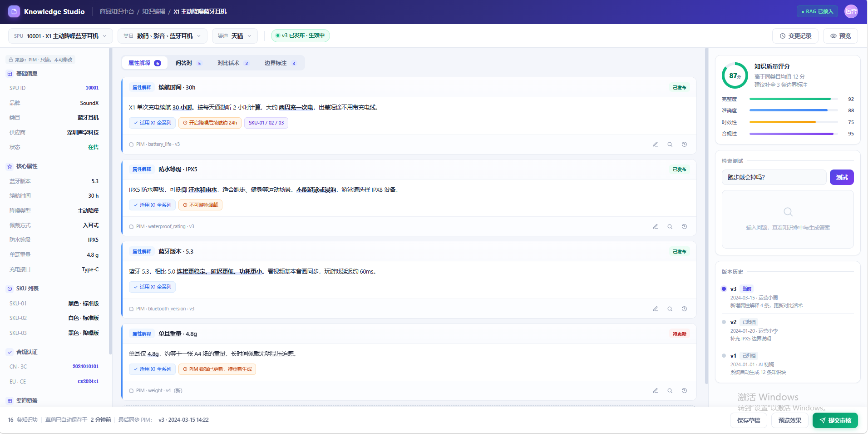
Task: Open history icon on 蓝牙版本 card
Action: point(684,309)
